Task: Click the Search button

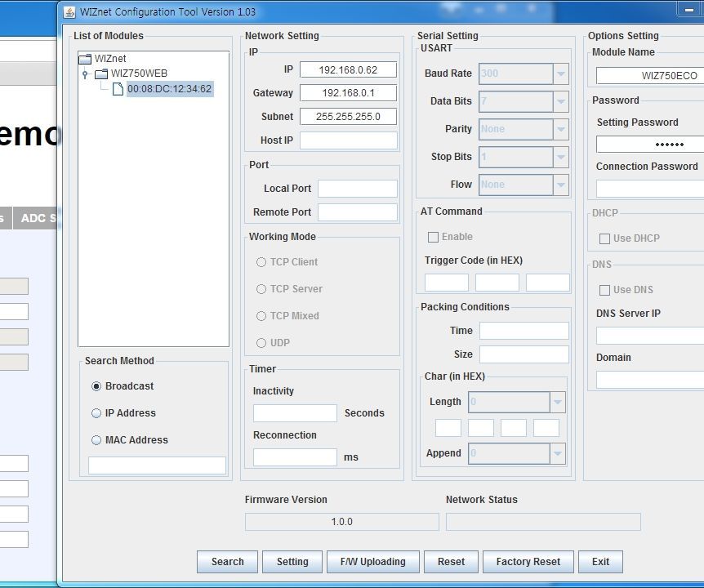Action: [227, 562]
